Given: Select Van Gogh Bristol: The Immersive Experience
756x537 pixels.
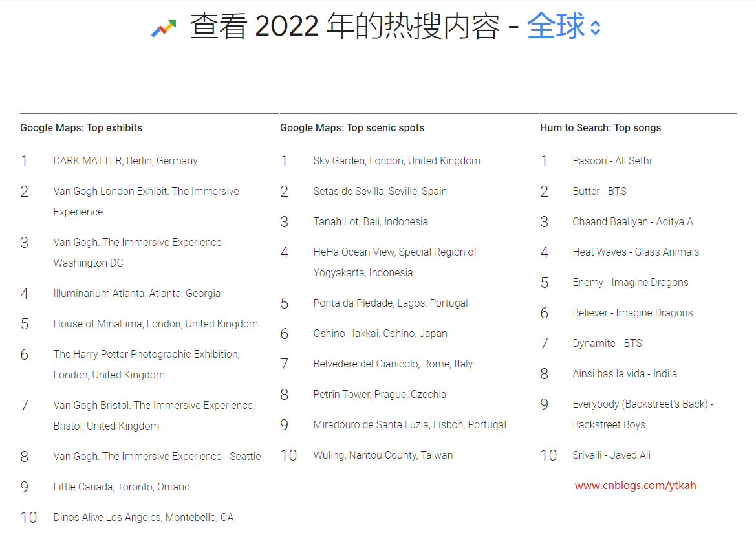Looking at the screenshot, I should pos(154,415).
